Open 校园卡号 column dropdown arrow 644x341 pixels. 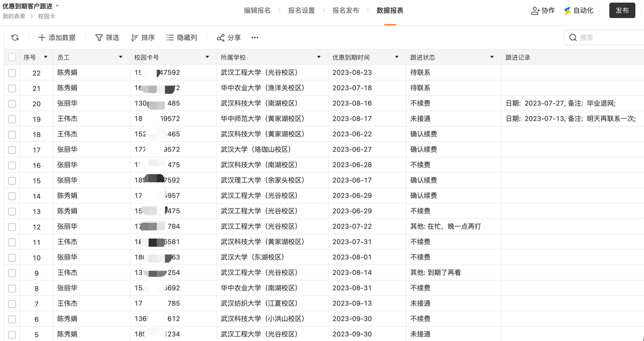point(207,57)
